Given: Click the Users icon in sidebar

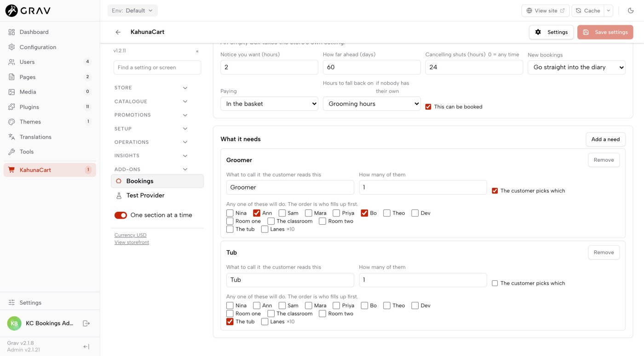Looking at the screenshot, I should point(12,62).
